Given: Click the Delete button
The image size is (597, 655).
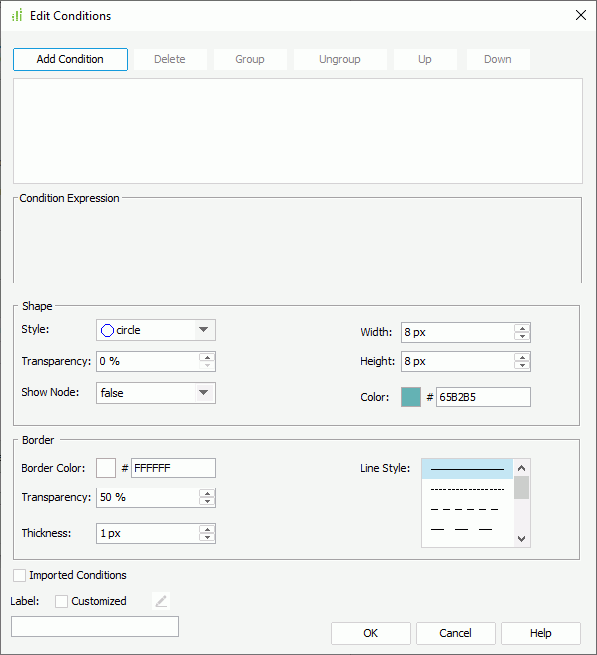Looking at the screenshot, I should coord(170,59).
